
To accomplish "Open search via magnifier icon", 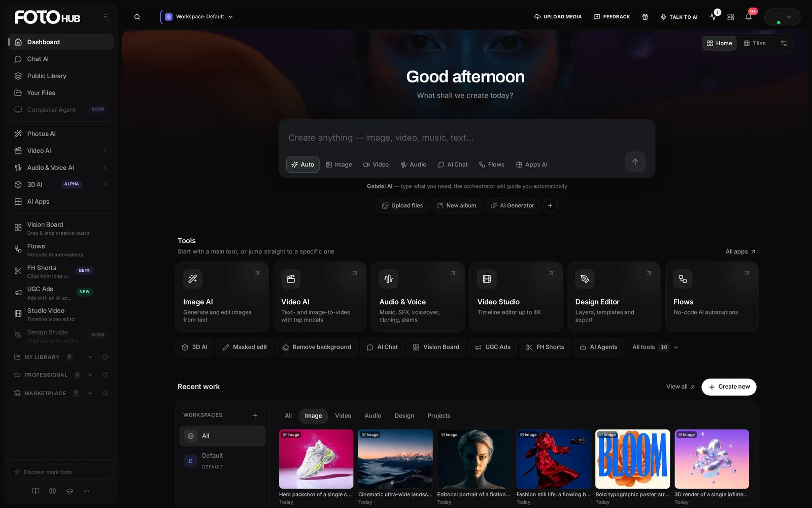I will click(137, 17).
